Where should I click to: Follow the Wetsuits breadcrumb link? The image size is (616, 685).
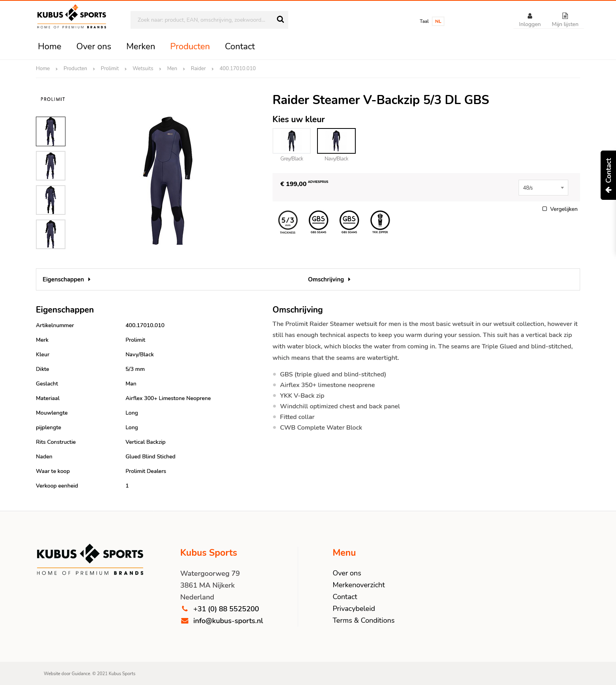tap(143, 69)
